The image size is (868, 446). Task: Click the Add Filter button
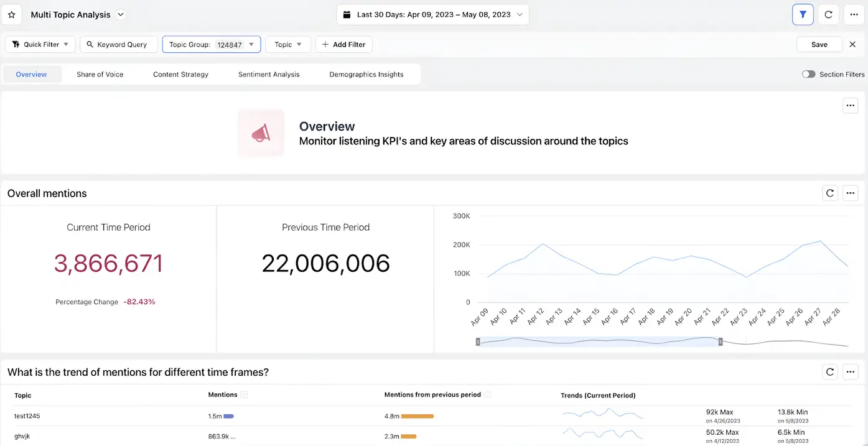(x=344, y=44)
